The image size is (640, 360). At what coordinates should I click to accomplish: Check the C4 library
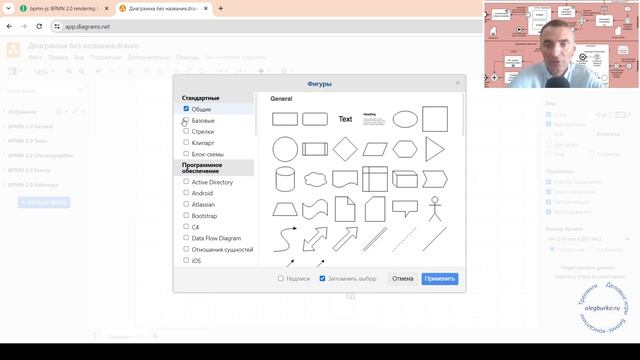pos(186,227)
